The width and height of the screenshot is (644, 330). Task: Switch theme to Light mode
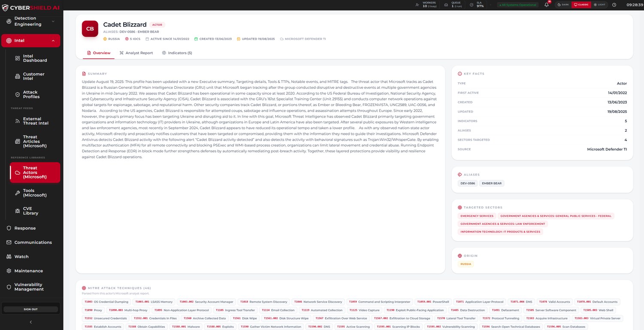pyautogui.click(x=599, y=5)
